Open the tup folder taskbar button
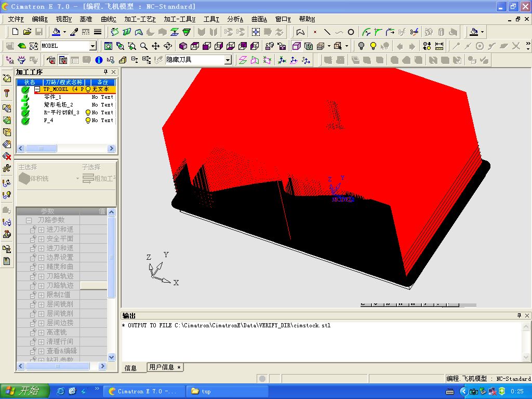Image resolution: width=532 pixels, height=399 pixels. (228, 391)
